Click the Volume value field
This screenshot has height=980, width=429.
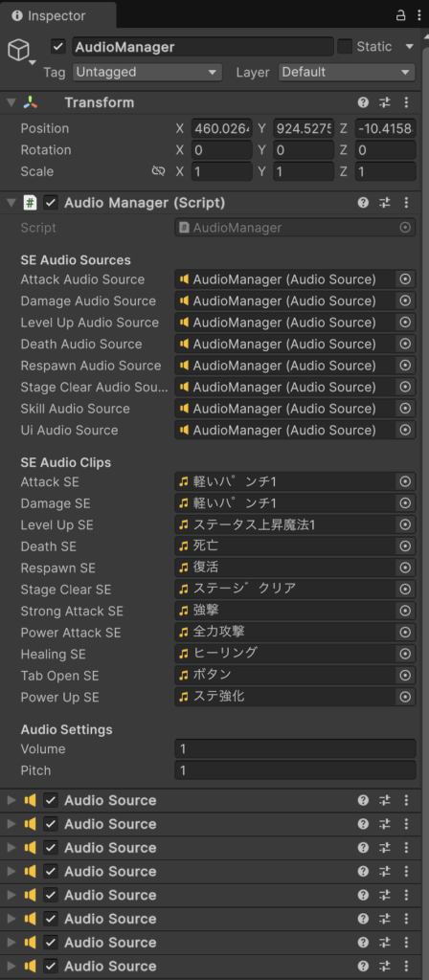295,748
